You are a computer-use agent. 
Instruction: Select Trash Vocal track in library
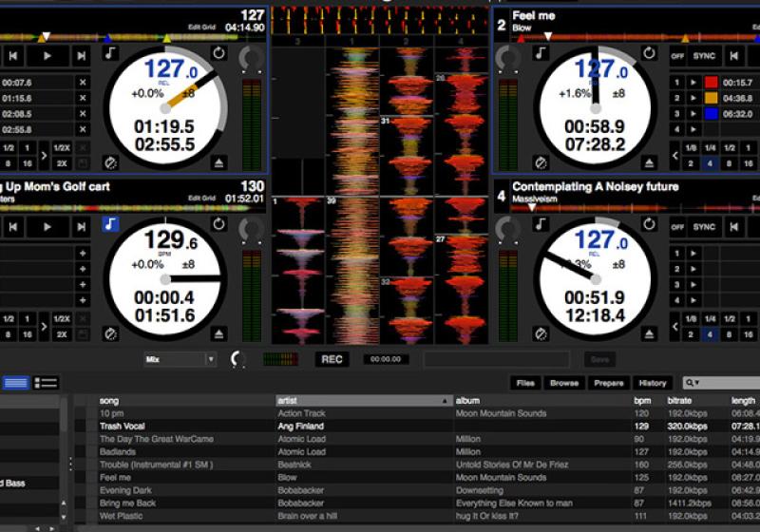123,427
